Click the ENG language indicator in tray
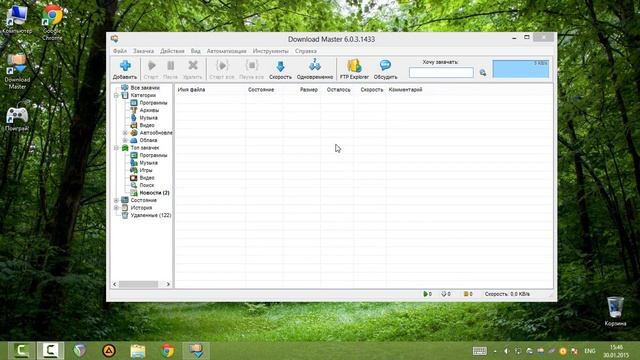 tap(590, 351)
